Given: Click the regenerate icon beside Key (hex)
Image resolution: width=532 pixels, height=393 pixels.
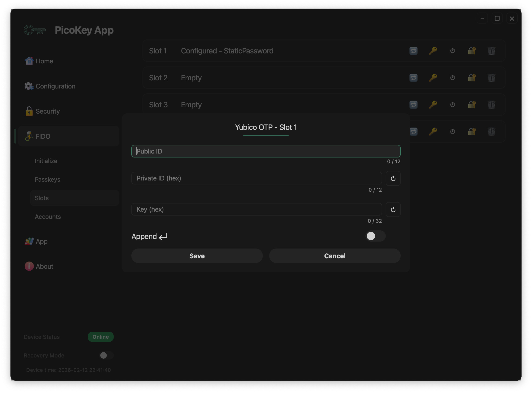Looking at the screenshot, I should pos(393,209).
